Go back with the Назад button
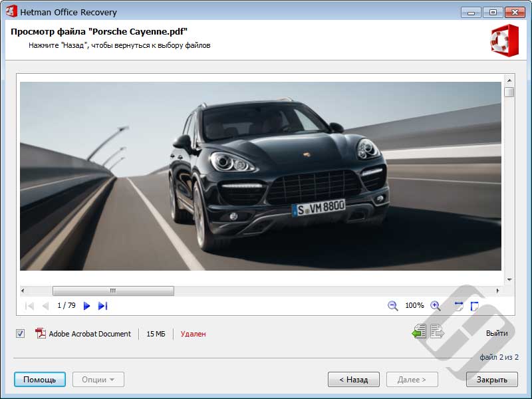The image size is (532, 399). (x=354, y=379)
